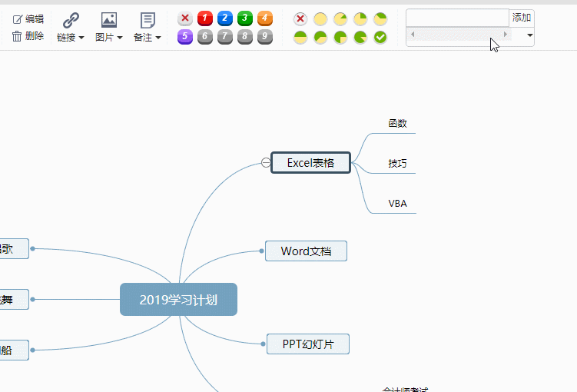The height and width of the screenshot is (392, 577).
Task: Click the 链接 link icon
Action: click(71, 20)
